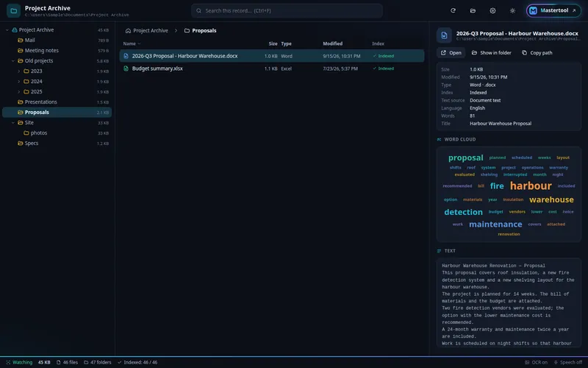Toggle Speech off in status bar

(x=567, y=362)
